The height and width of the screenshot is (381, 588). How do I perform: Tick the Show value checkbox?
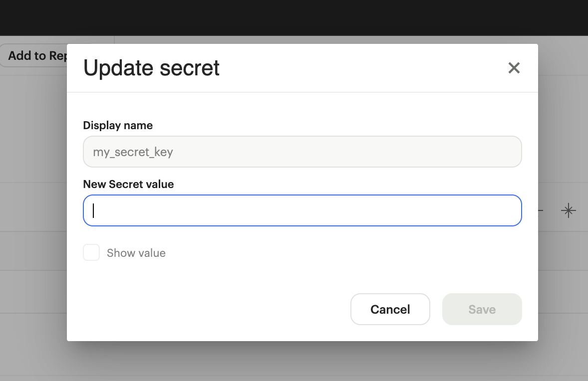[91, 252]
